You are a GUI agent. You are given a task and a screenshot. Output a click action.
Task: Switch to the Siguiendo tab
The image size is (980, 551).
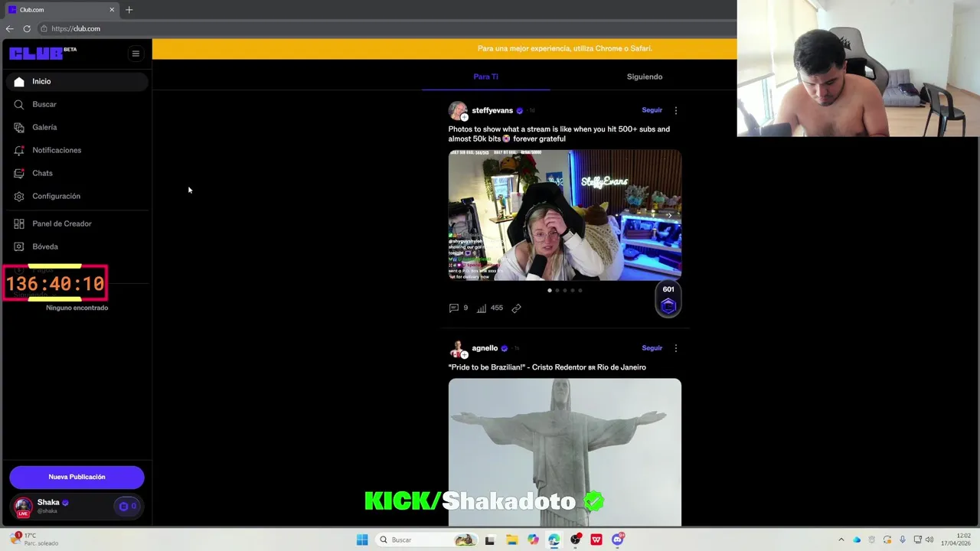[x=645, y=77]
